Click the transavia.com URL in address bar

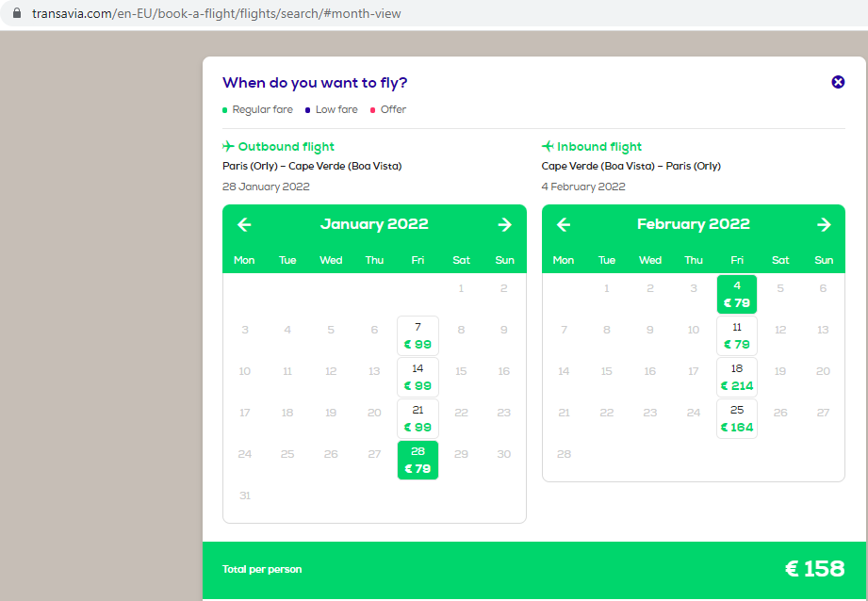pos(217,13)
